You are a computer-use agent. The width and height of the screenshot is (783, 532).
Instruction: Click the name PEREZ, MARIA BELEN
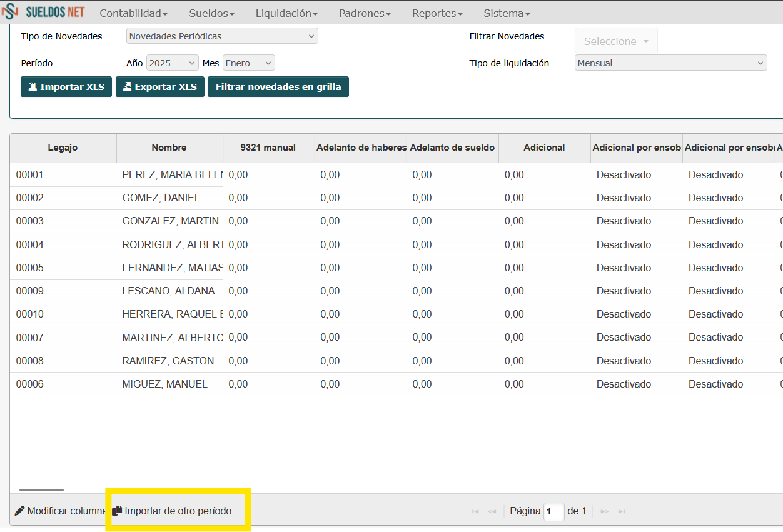pos(172,175)
